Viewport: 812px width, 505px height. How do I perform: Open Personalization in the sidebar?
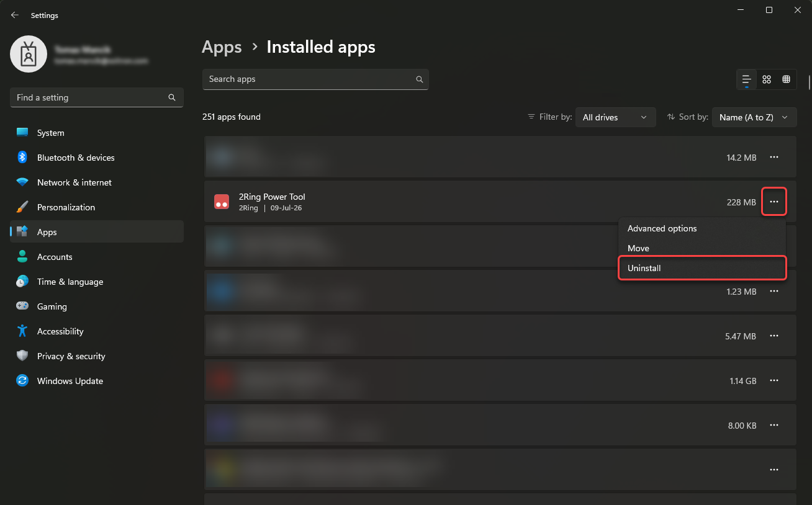point(97,207)
